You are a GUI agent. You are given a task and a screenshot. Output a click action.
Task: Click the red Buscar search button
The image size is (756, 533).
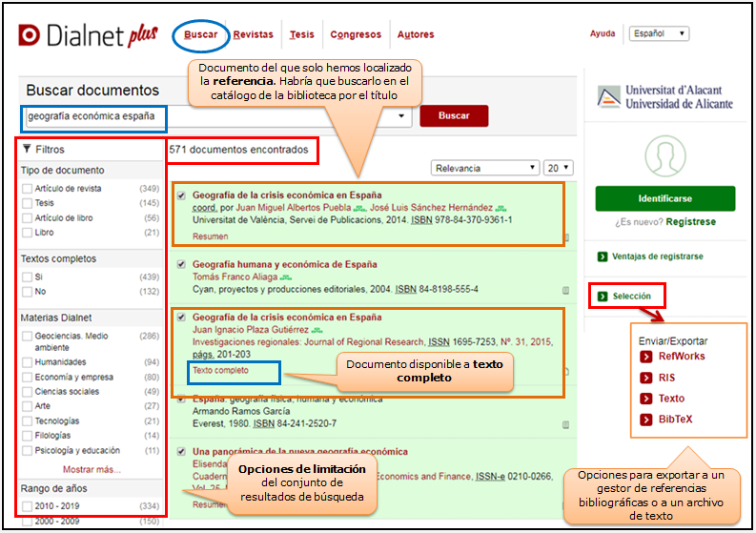[453, 115]
